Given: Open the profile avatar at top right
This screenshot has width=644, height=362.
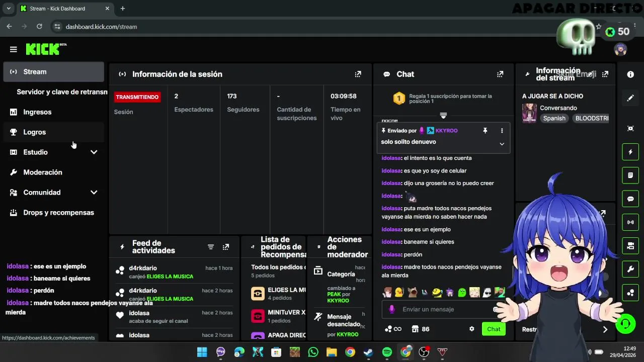Looking at the screenshot, I should [620, 49].
